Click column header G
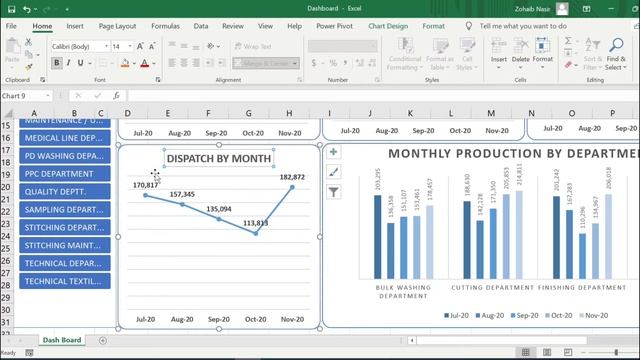 point(249,113)
